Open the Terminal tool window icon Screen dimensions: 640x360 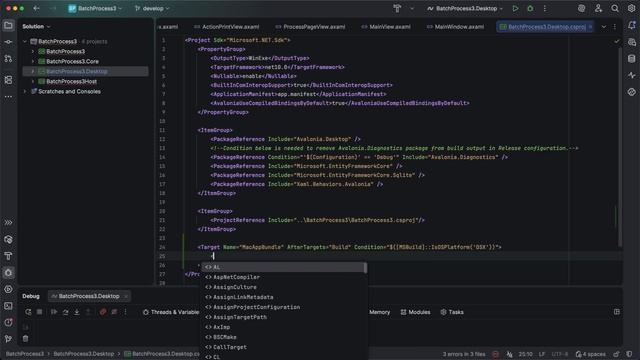pos(8,306)
